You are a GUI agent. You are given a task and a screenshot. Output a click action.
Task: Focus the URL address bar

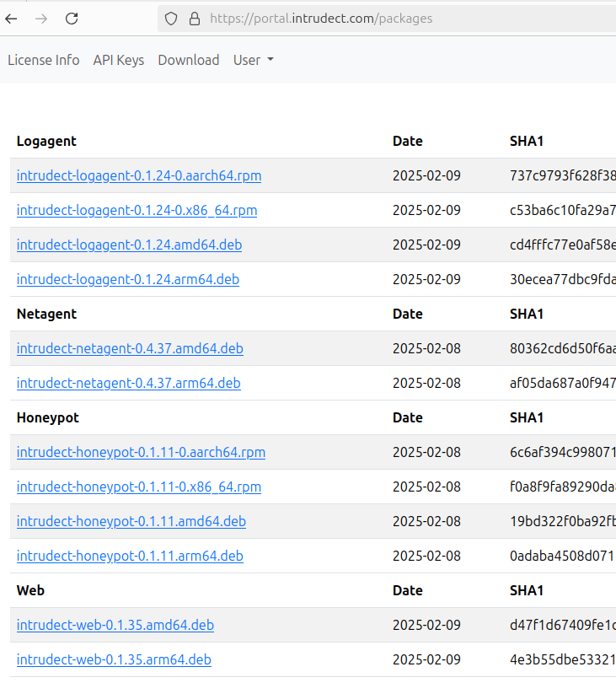pos(388,19)
